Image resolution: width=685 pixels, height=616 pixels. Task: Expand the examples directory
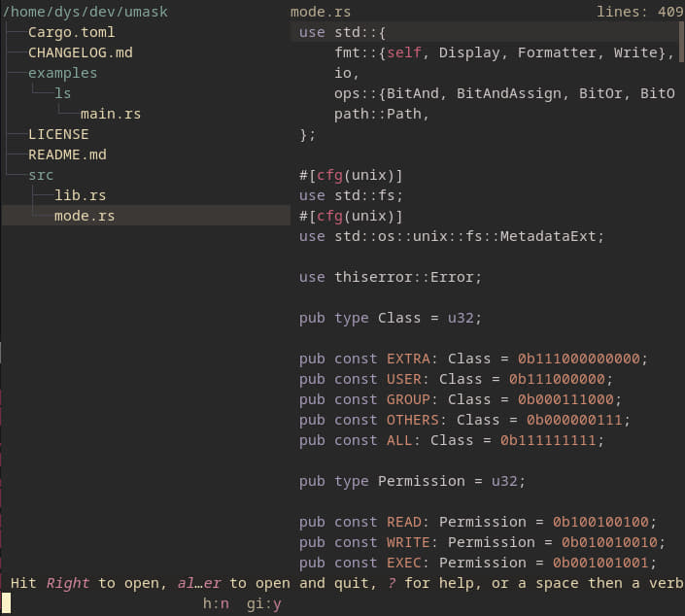tap(62, 74)
